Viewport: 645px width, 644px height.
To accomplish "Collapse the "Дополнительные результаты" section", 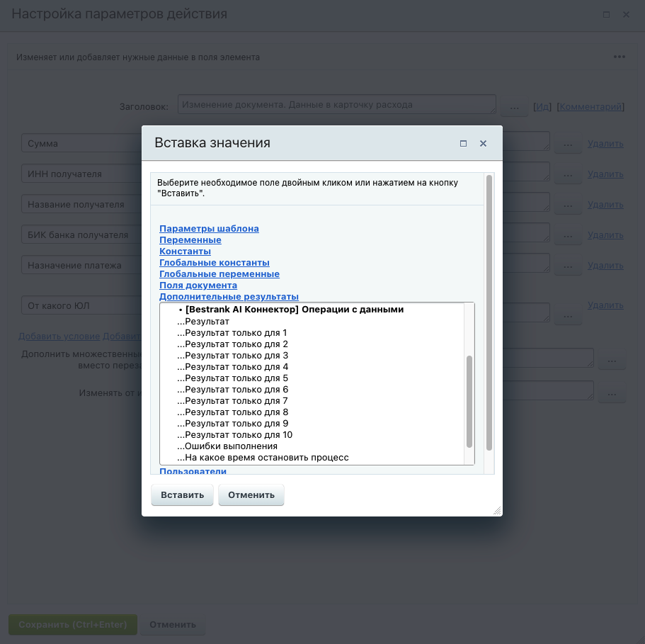I will [x=229, y=297].
